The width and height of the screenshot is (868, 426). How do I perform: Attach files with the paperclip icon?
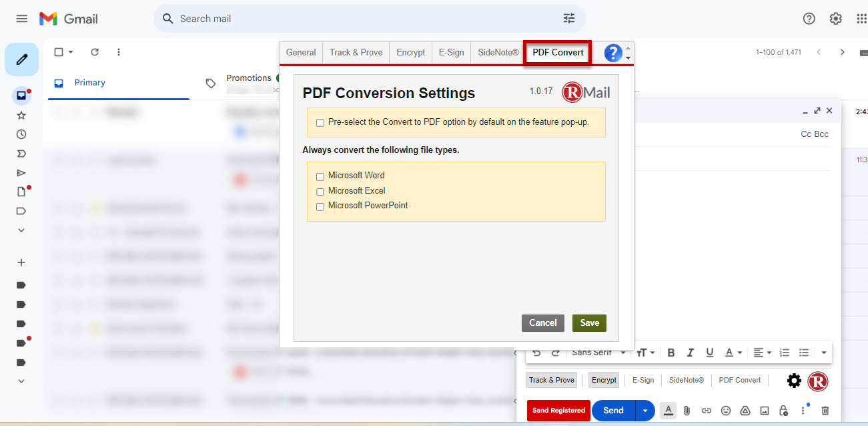pos(687,411)
